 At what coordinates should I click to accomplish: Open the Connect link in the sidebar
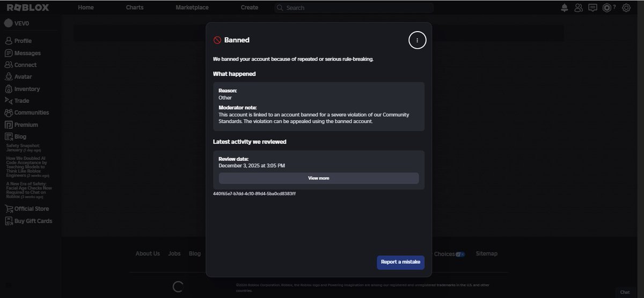pyautogui.click(x=26, y=65)
